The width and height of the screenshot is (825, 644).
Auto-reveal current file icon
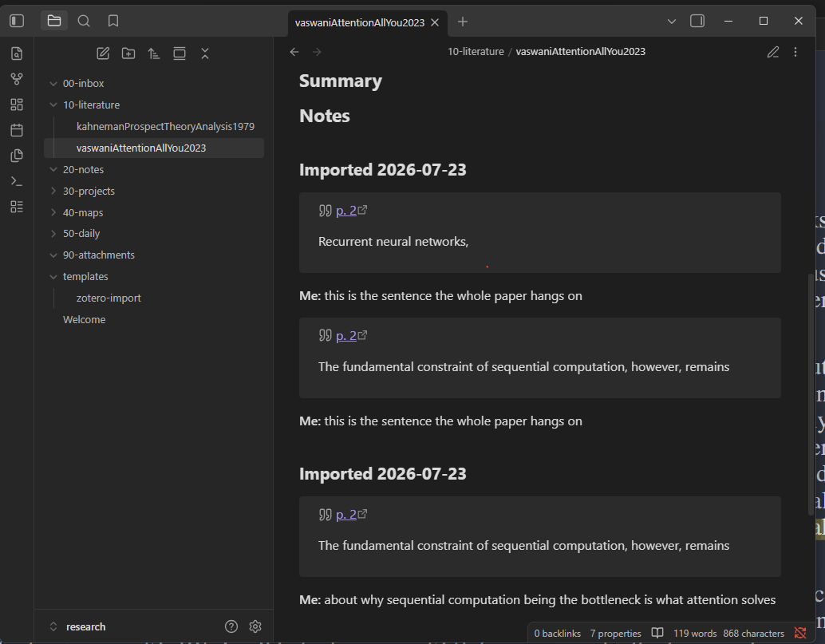pos(180,53)
